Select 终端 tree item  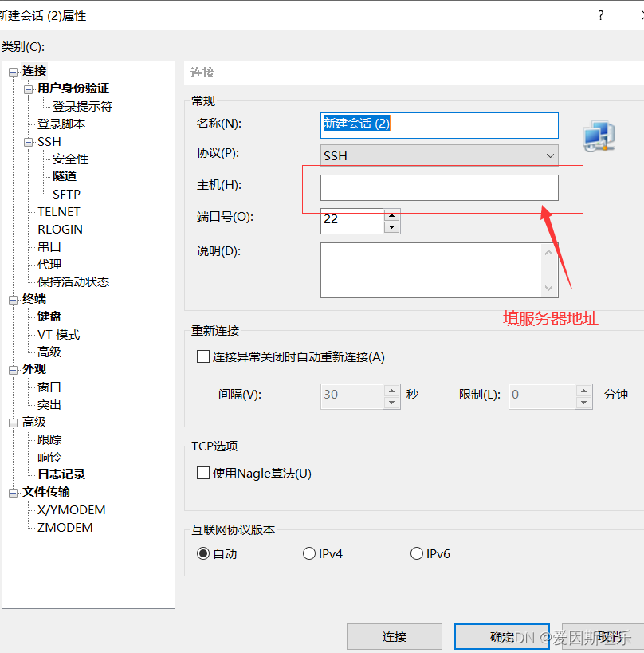pyautogui.click(x=34, y=299)
